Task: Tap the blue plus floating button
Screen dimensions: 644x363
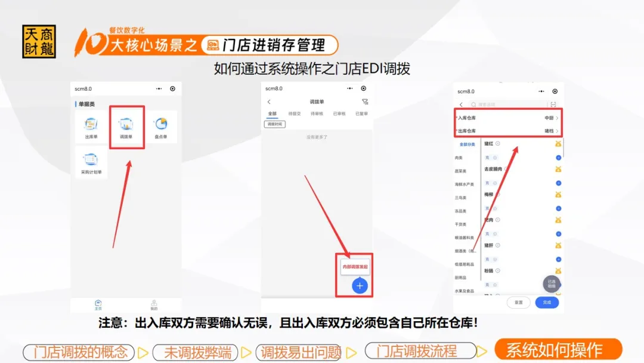Action: pos(360,286)
